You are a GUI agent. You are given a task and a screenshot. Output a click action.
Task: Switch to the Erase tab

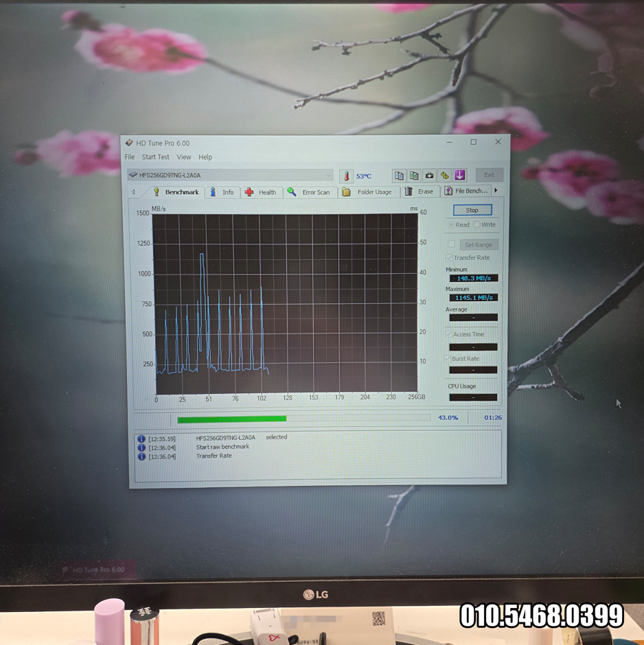point(419,191)
